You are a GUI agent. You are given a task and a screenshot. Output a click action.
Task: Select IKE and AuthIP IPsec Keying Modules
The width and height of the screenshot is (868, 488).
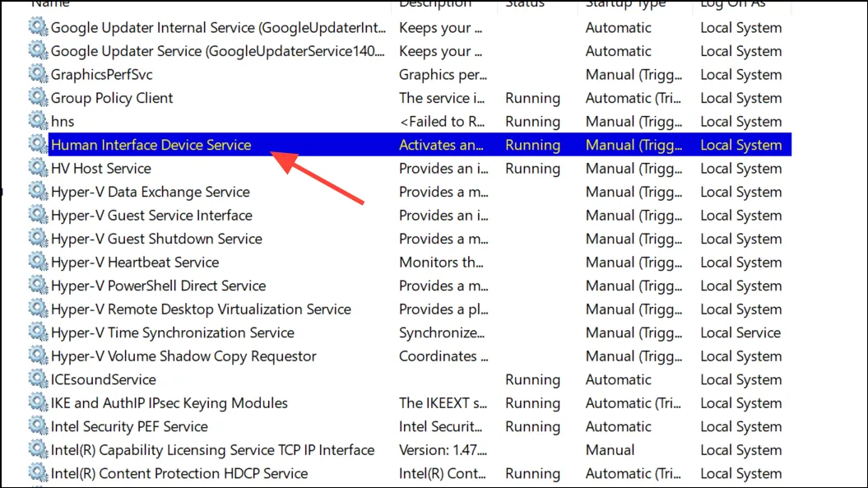pos(169,402)
